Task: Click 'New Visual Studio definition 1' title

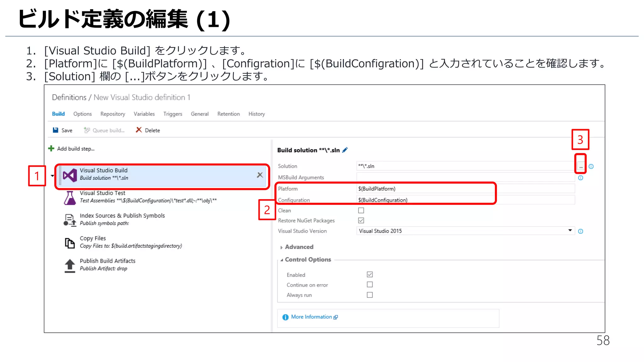Action: (142, 97)
